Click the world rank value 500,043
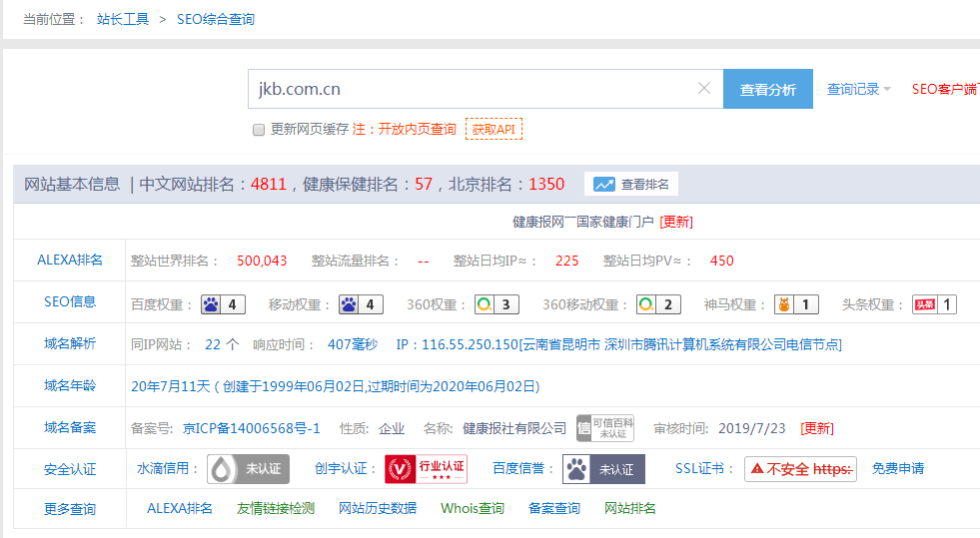 [x=262, y=261]
